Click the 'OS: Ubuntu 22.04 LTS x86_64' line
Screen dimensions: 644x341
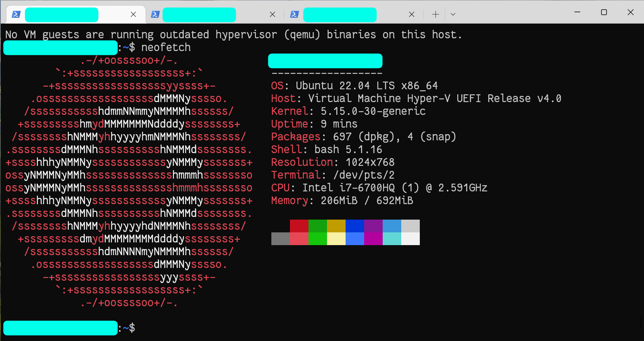tap(354, 85)
